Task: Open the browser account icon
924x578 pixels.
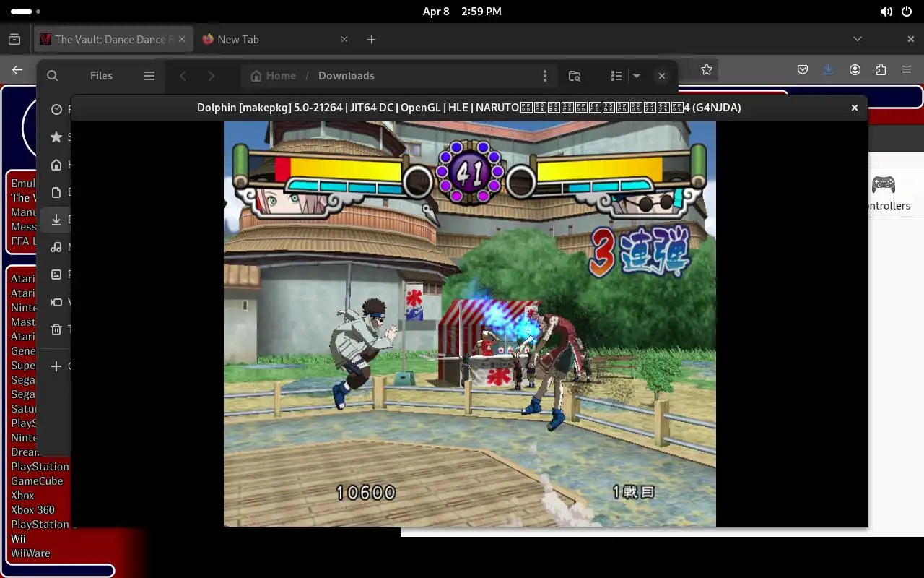Action: (x=855, y=70)
